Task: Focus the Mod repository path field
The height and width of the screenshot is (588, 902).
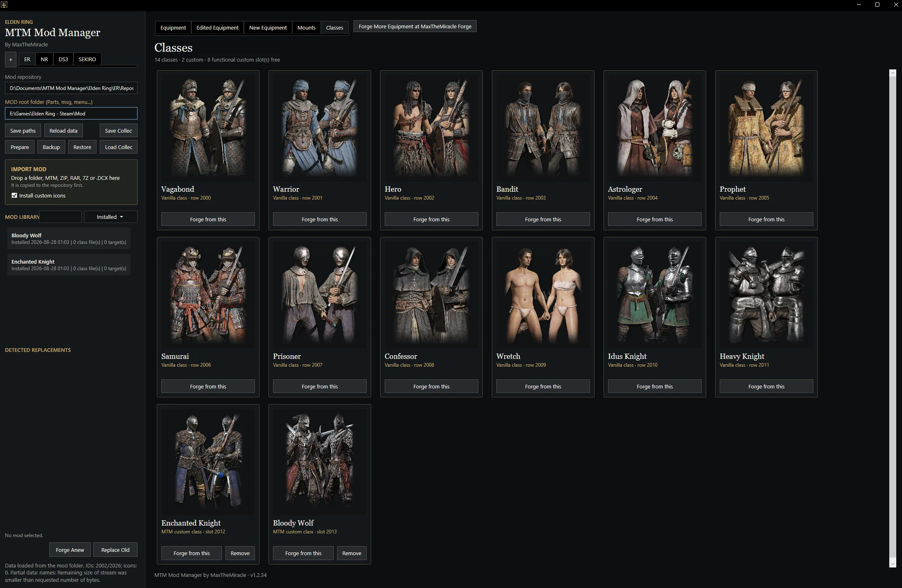Action: coord(71,88)
